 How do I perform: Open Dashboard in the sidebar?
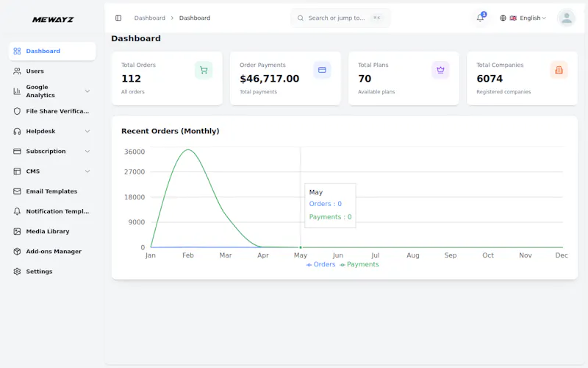52,51
